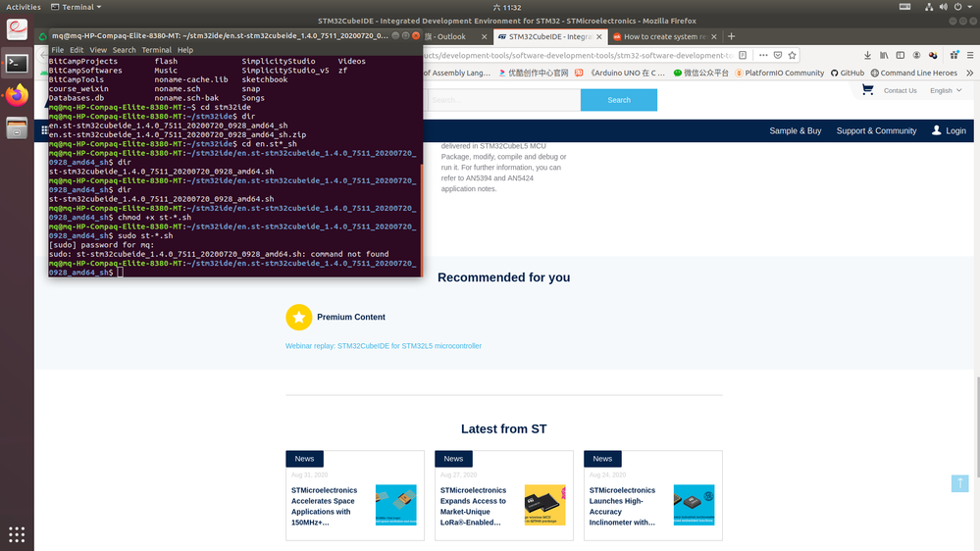This screenshot has height=551, width=980.
Task: Close the STM32CubeIDE browser tab
Action: tap(598, 37)
